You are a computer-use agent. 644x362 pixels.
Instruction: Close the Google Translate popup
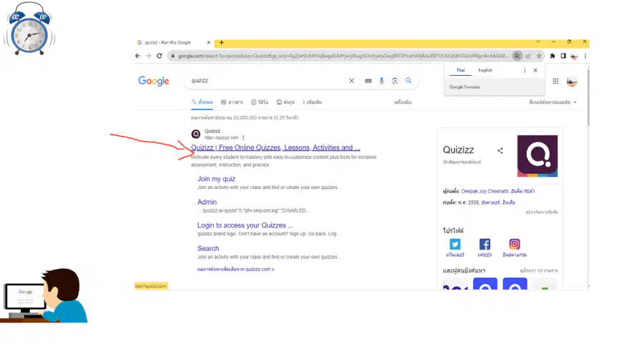click(x=535, y=70)
